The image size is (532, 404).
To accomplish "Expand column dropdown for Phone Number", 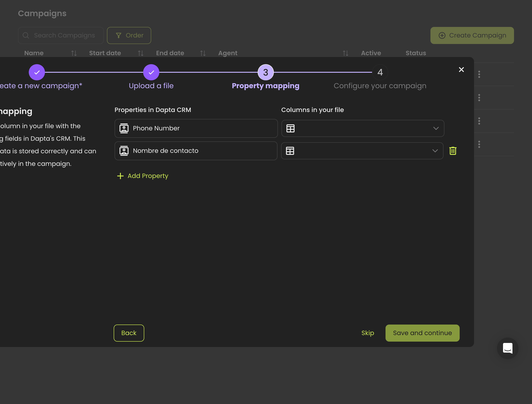I will click(x=435, y=128).
